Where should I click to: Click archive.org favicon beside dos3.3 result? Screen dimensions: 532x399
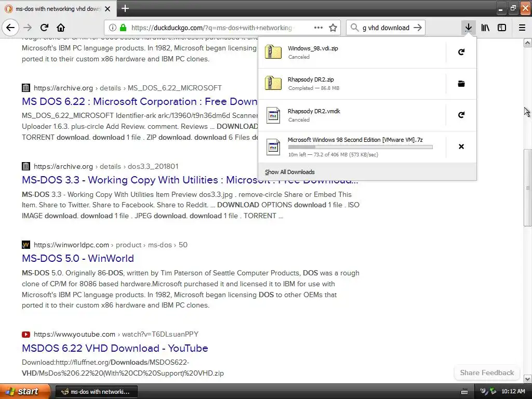tap(26, 166)
